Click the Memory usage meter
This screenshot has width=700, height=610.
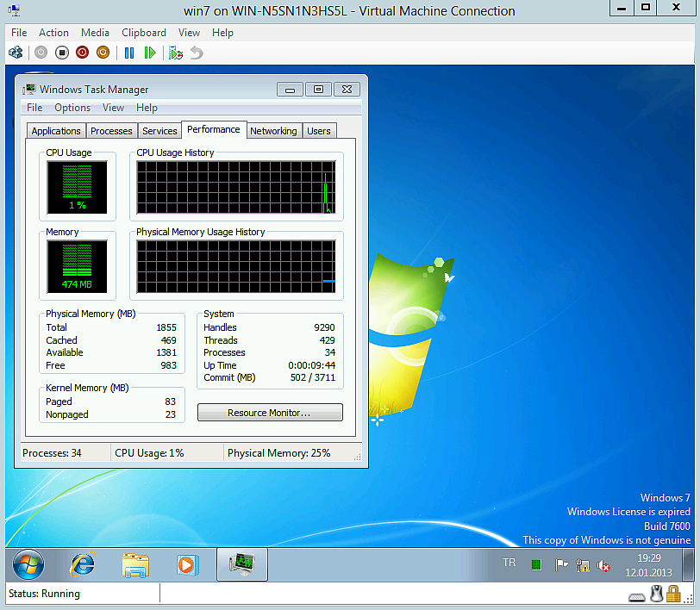(x=78, y=264)
